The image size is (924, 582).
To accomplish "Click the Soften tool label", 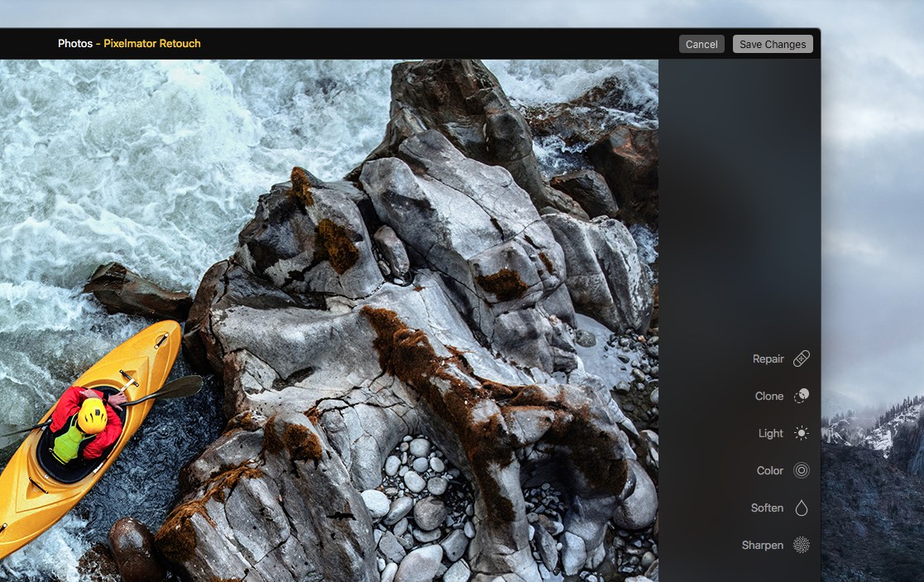I will [768, 507].
